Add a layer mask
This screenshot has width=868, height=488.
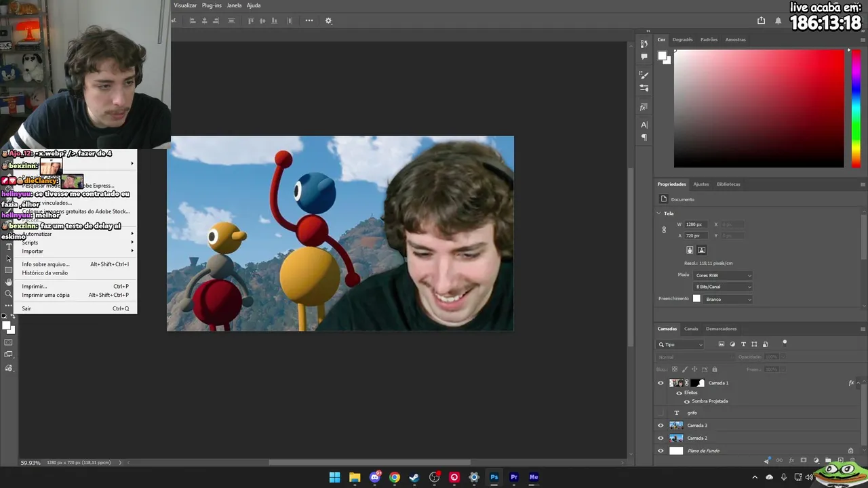[x=804, y=461]
